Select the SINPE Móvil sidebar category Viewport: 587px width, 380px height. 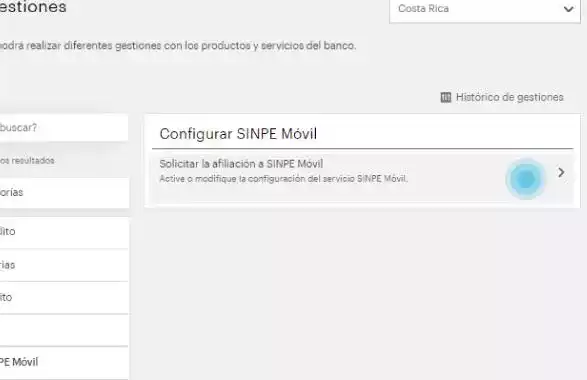pos(64,362)
